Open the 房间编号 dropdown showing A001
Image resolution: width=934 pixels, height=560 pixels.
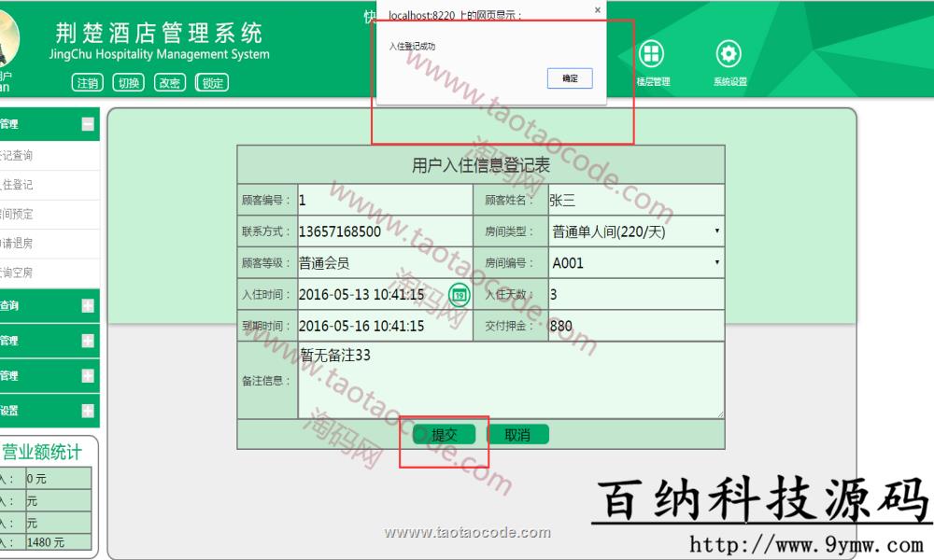click(x=635, y=263)
